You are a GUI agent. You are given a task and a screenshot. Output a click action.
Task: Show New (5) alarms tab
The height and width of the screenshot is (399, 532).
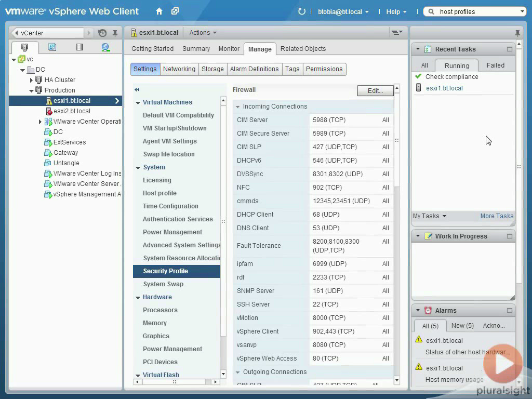(462, 326)
